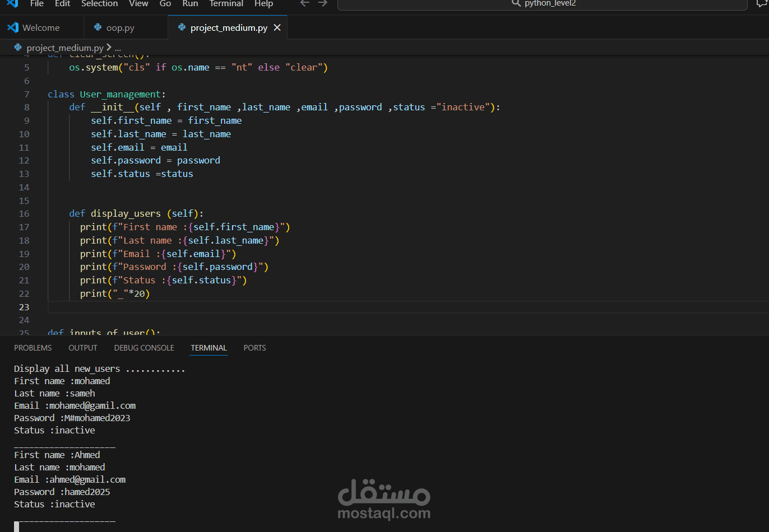Click the VS Code logo icon
The height and width of the screenshot is (532, 769).
12,3
